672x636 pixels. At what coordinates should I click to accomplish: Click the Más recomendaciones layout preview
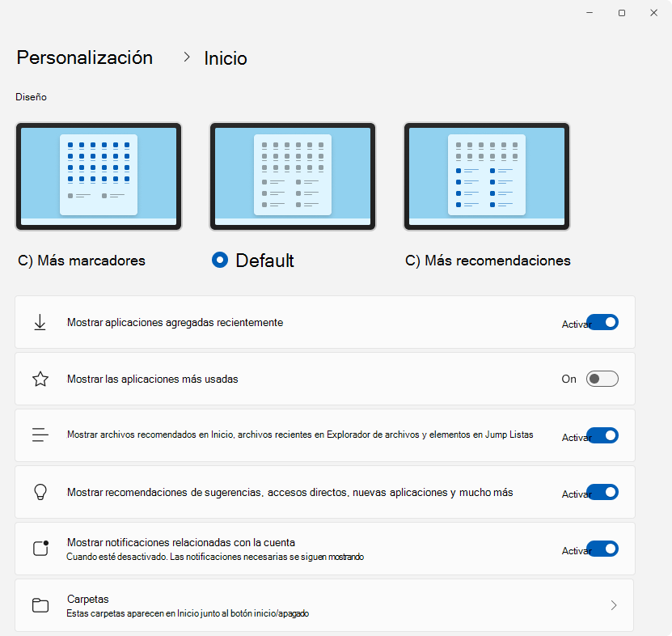(x=487, y=176)
